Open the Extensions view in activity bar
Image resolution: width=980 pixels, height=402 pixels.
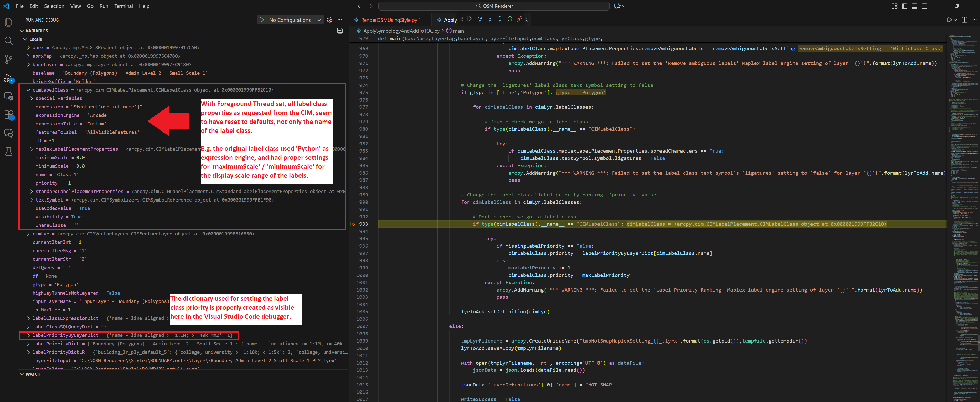(x=8, y=115)
